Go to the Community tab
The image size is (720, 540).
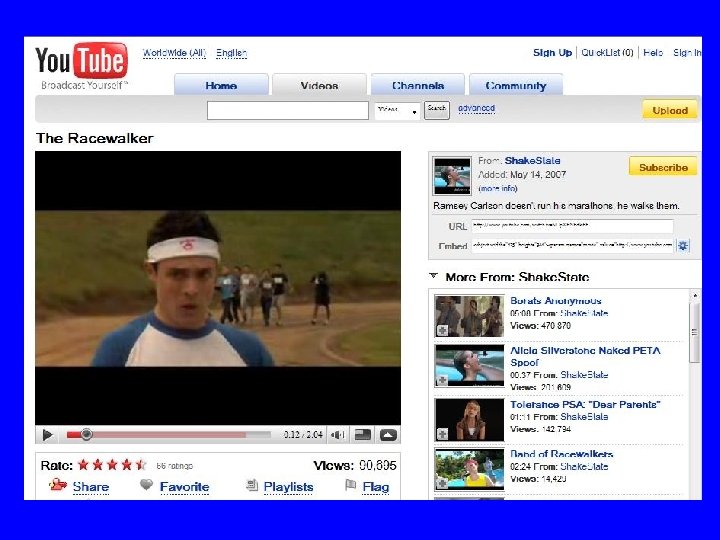tap(516, 85)
